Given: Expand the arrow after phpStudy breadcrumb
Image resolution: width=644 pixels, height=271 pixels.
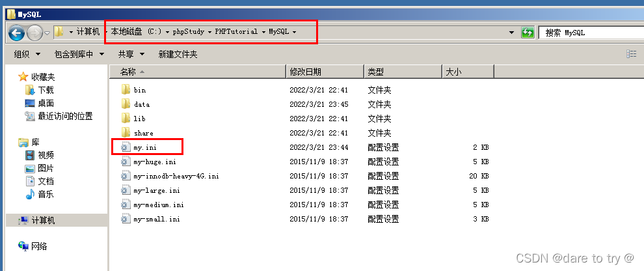Looking at the screenshot, I should 210,32.
